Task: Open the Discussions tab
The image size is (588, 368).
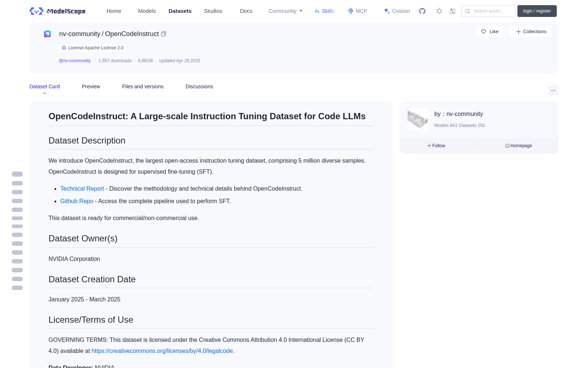Action: 199,86
